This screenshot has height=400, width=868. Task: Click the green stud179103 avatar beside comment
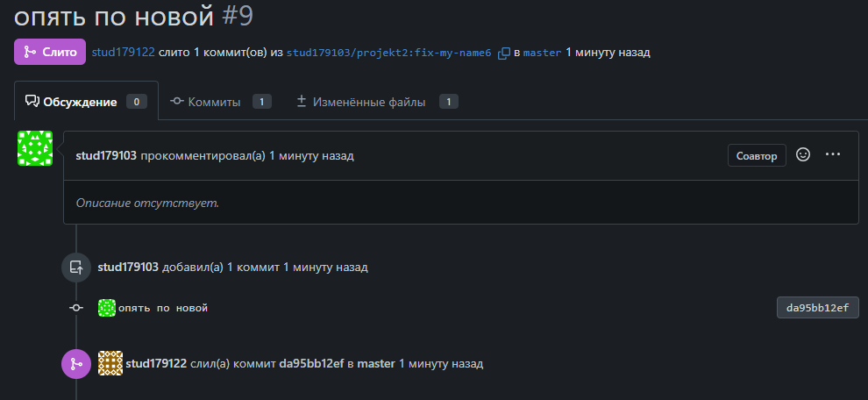[35, 148]
